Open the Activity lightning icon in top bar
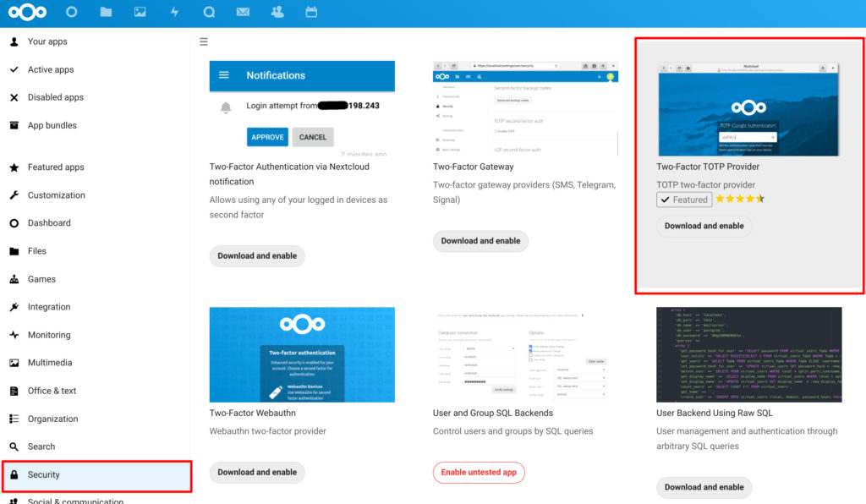Screen dimensions: 866x504 (174, 12)
